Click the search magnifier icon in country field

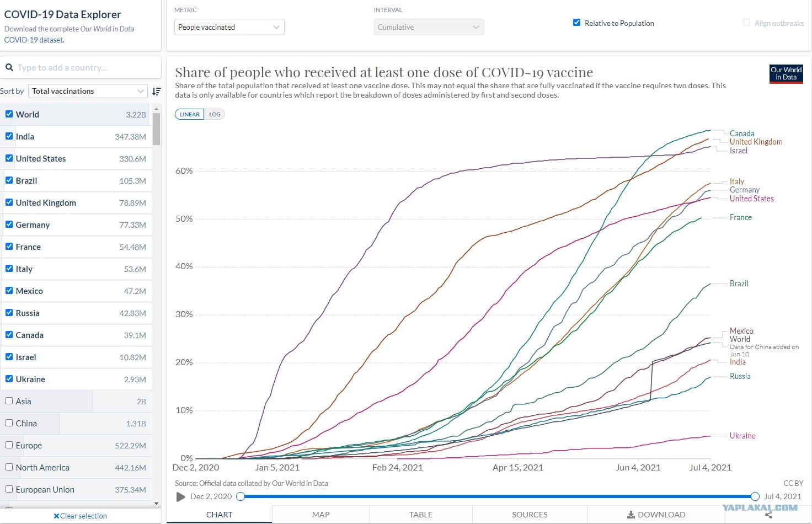click(x=9, y=67)
